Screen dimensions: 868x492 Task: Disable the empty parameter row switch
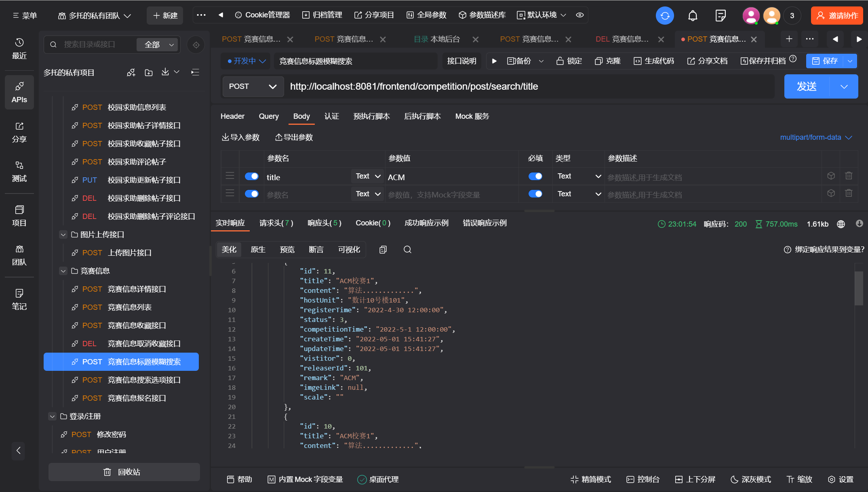pos(251,194)
